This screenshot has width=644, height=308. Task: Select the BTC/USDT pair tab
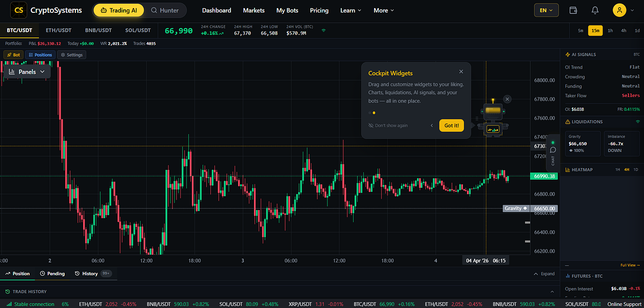point(19,30)
